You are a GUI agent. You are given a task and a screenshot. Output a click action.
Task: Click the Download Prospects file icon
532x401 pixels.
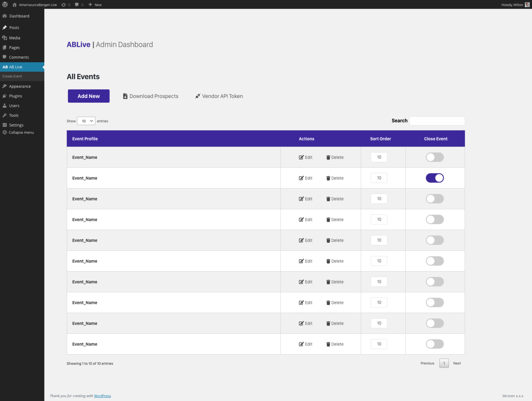click(x=125, y=96)
